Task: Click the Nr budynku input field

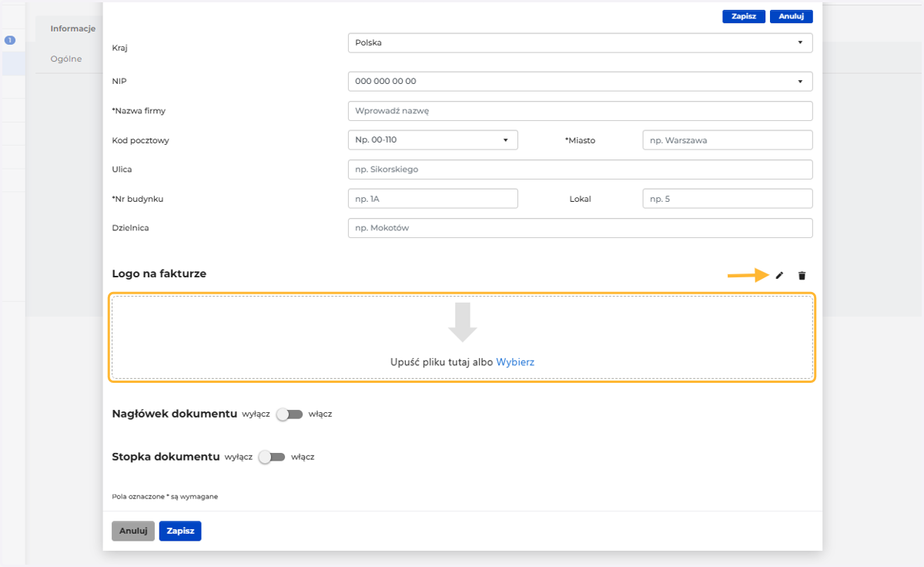Action: [433, 199]
